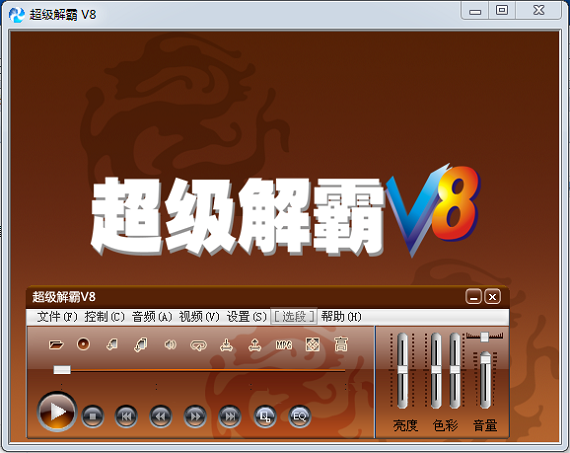Image resolution: width=570 pixels, height=453 pixels.
Task: Click the horizontal slider above the volume slider
Action: pyautogui.click(x=485, y=337)
